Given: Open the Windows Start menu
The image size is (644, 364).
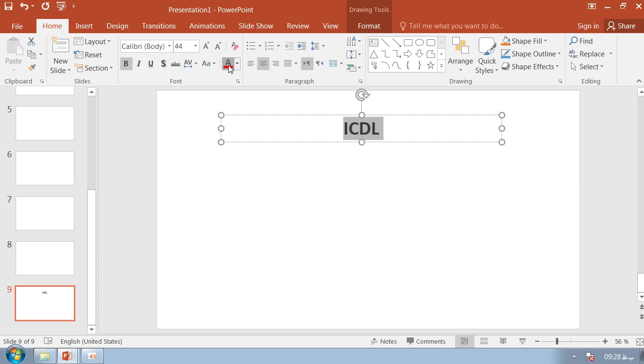Looking at the screenshot, I should (x=15, y=355).
